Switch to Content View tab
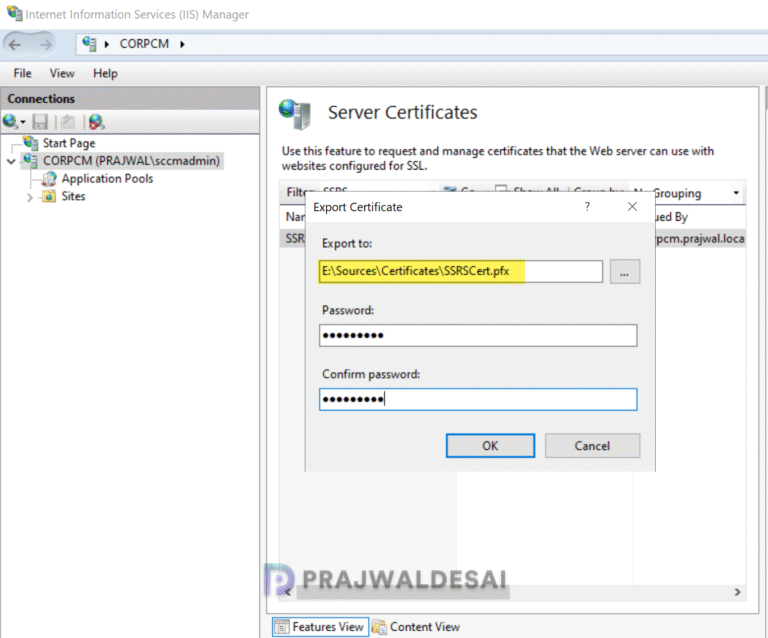Screen dimensions: 768x638 416,627
